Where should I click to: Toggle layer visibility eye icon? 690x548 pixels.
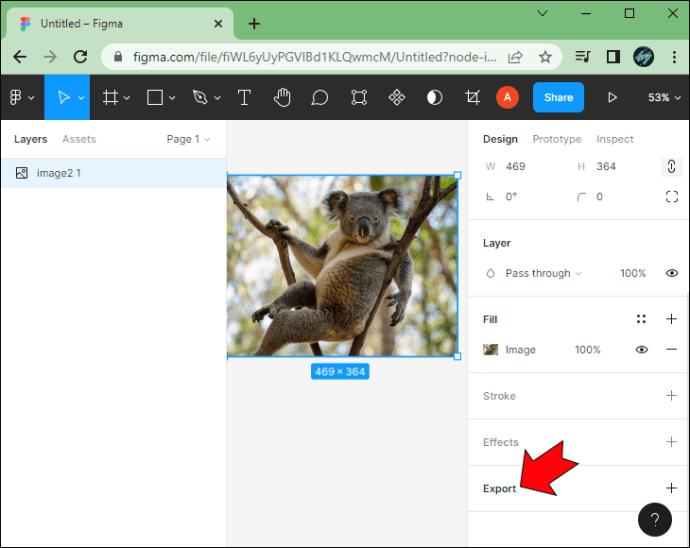[x=672, y=273]
